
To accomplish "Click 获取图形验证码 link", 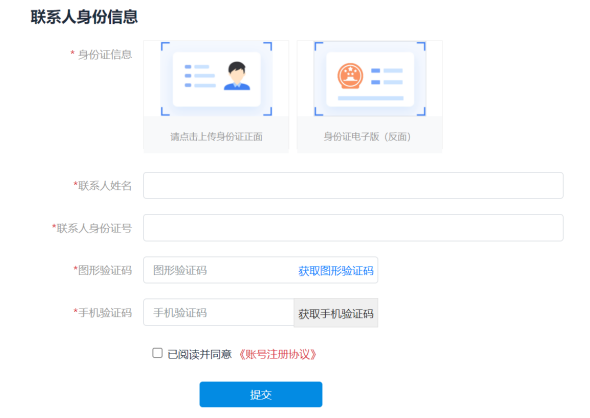I will (x=336, y=271).
